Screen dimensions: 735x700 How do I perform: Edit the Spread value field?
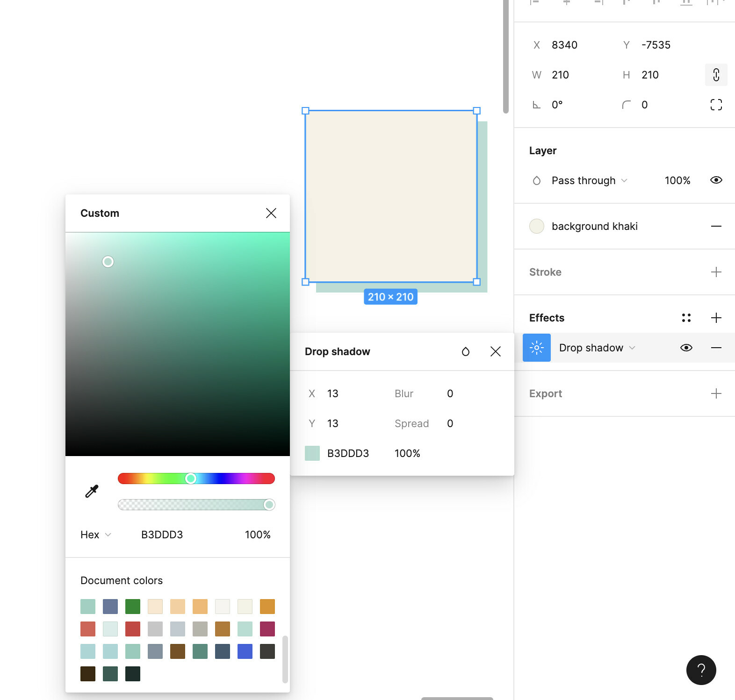(x=450, y=423)
